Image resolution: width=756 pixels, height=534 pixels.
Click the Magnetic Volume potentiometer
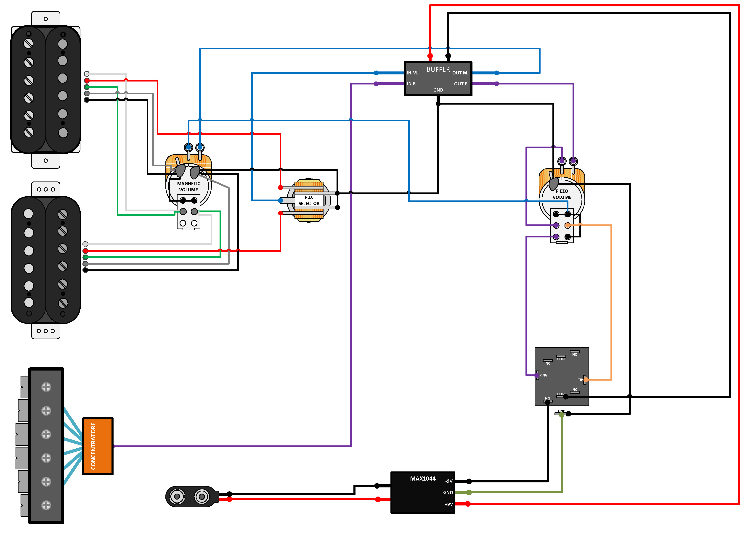[x=189, y=187]
